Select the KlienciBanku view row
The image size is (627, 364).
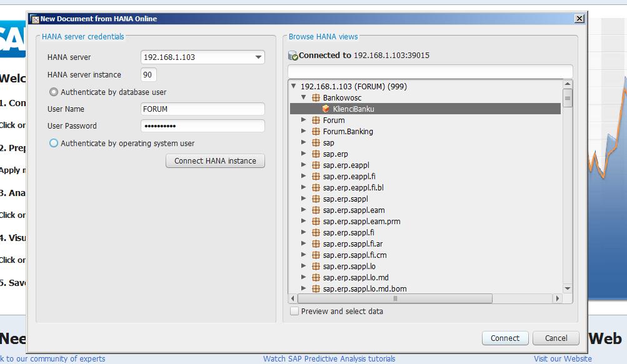(425, 109)
